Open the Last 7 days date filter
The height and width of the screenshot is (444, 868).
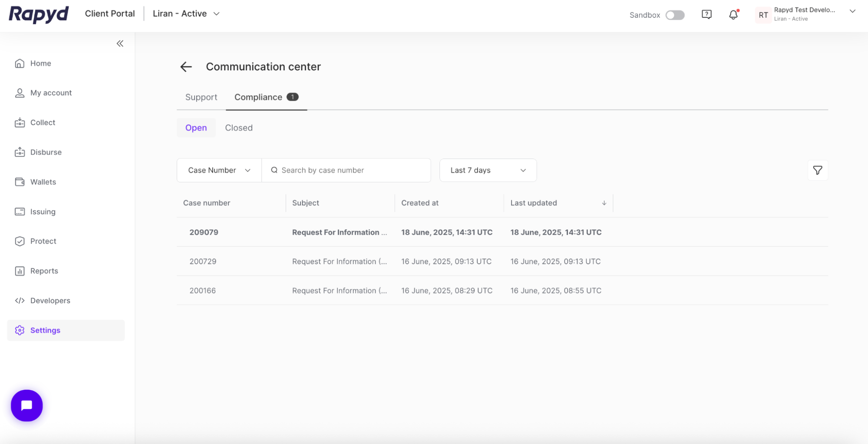488,170
